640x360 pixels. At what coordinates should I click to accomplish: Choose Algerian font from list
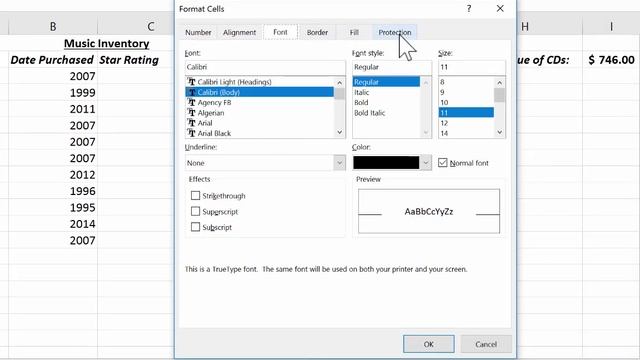pos(260,113)
